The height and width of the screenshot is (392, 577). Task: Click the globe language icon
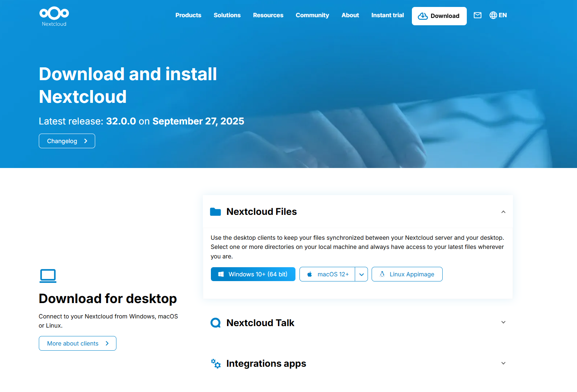pyautogui.click(x=493, y=15)
